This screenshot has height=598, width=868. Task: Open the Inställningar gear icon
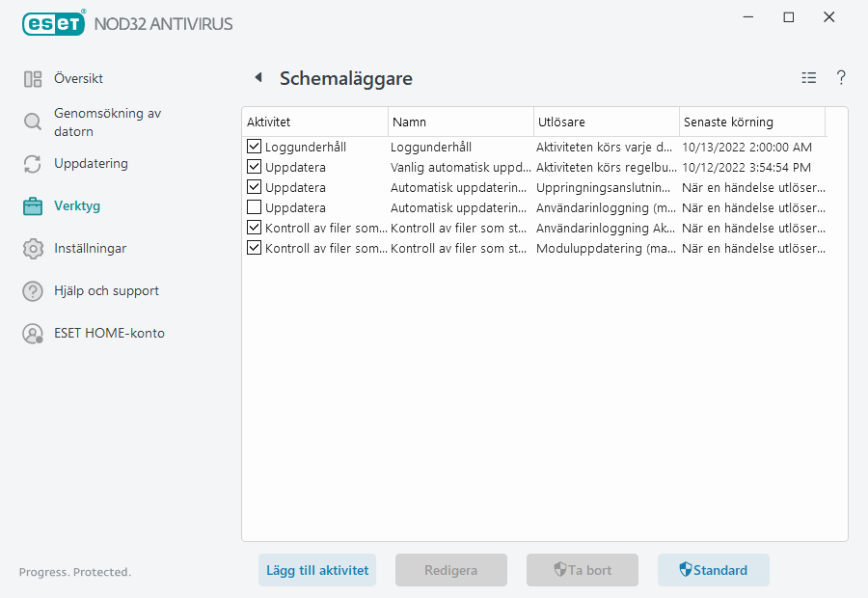[33, 248]
